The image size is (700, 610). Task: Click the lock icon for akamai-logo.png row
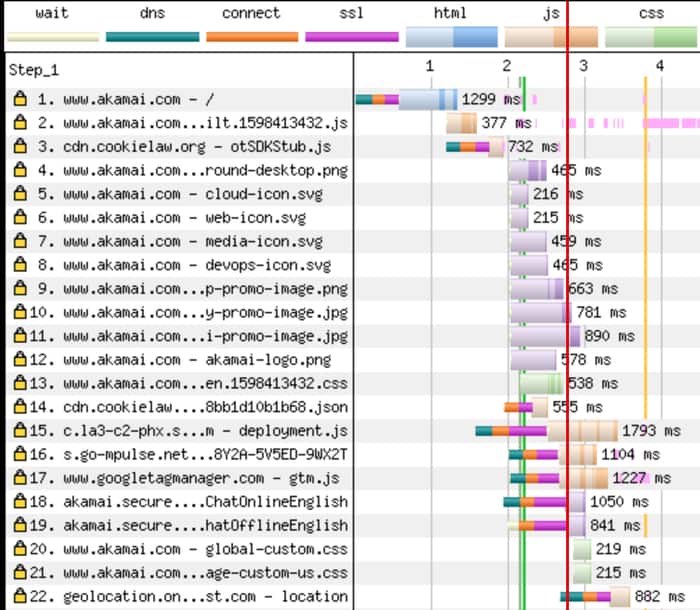(20, 359)
